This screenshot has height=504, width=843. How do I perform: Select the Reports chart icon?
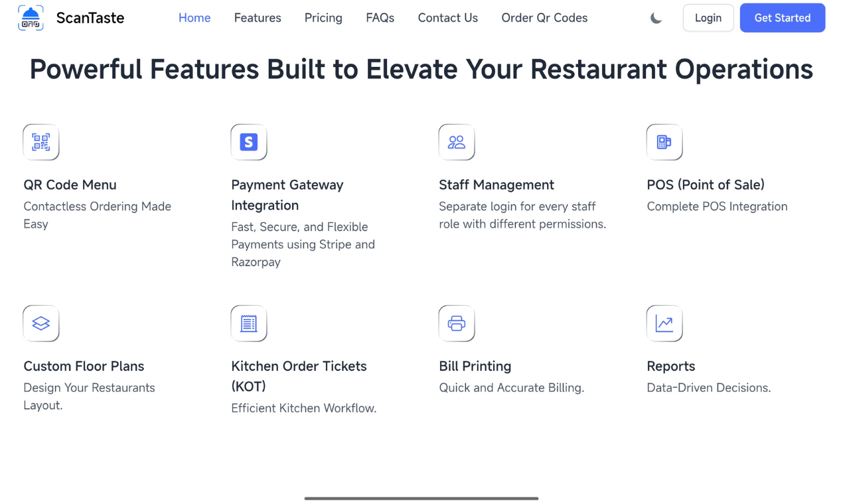pos(664,324)
